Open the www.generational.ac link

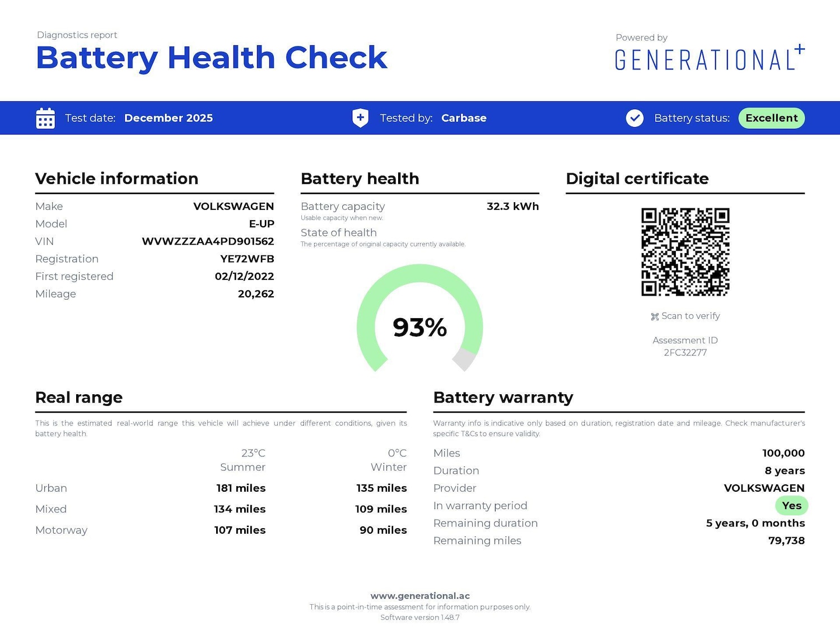pyautogui.click(x=420, y=596)
